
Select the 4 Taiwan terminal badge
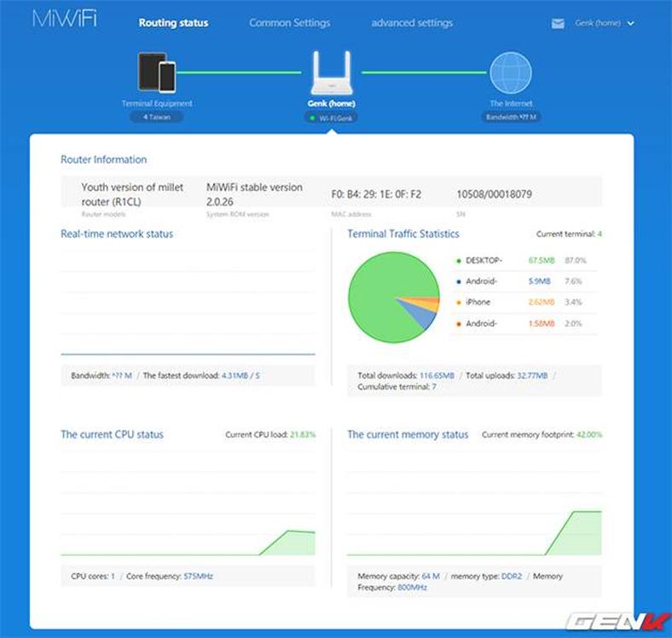pyautogui.click(x=157, y=117)
